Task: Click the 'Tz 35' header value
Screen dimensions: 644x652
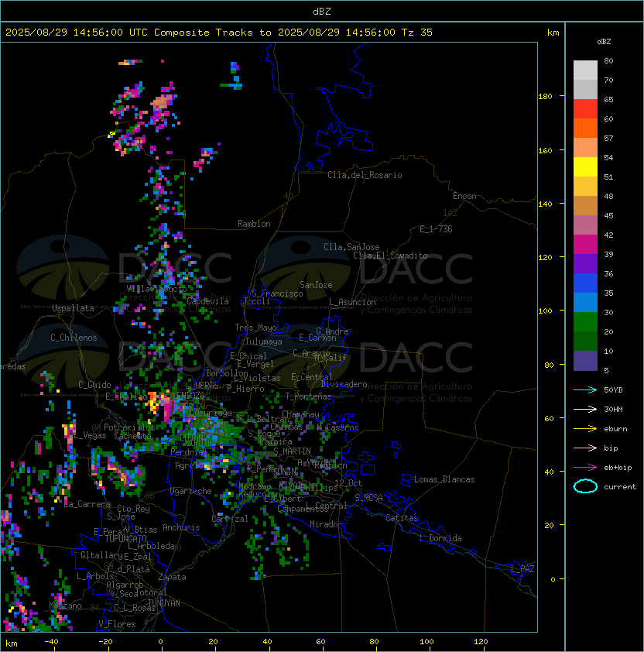Action: [x=417, y=33]
